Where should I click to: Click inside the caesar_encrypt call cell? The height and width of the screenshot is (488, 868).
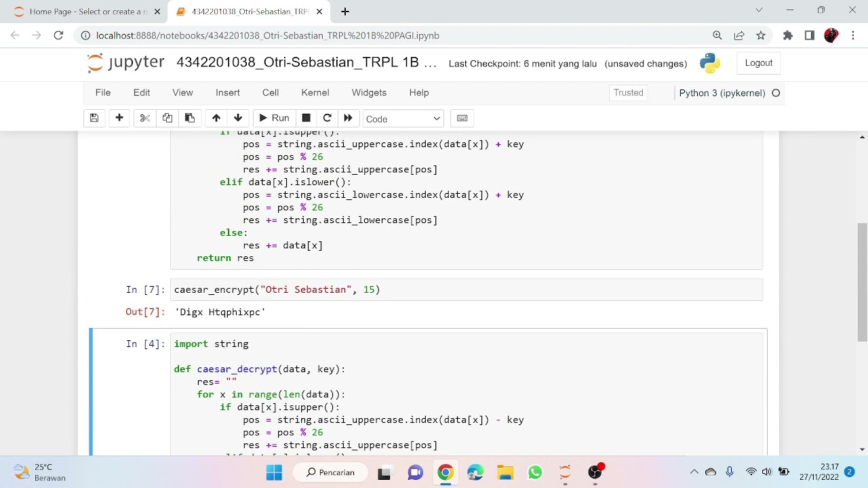pos(467,290)
